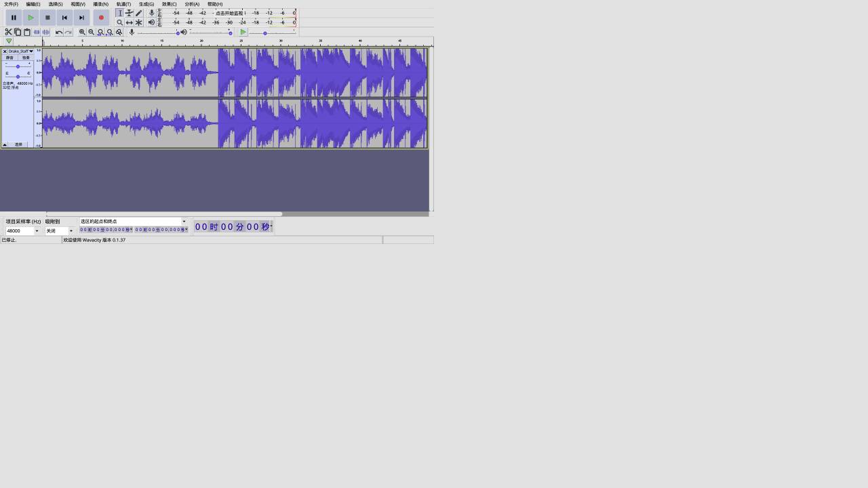The width and height of the screenshot is (868, 488).
Task: Click the timeline pinned playhead green triangle
Action: [9, 41]
